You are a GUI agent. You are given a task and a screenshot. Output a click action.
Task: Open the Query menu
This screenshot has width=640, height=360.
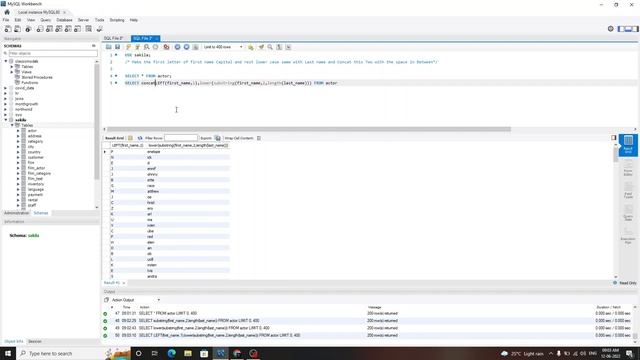point(46,20)
